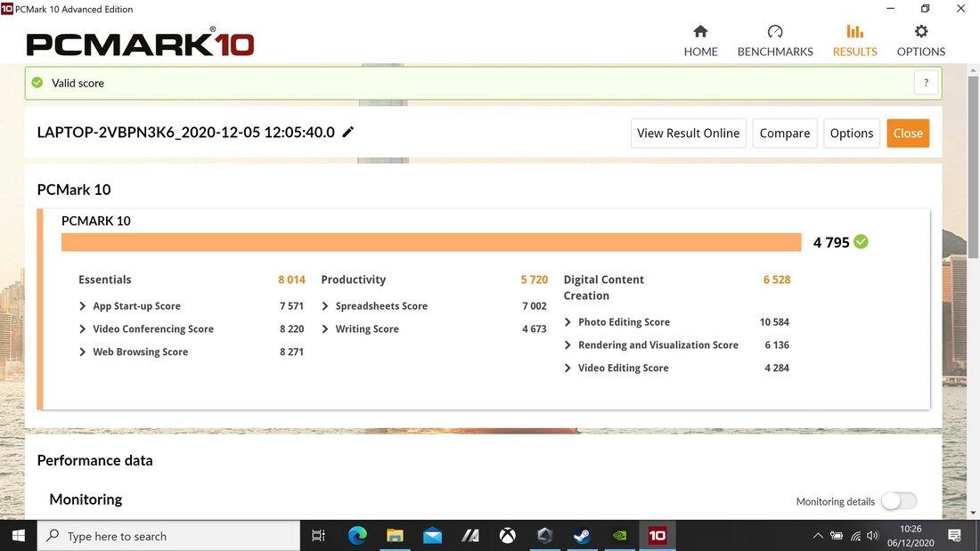Open the Xbox app from the taskbar
This screenshot has width=980, height=551.
point(508,535)
